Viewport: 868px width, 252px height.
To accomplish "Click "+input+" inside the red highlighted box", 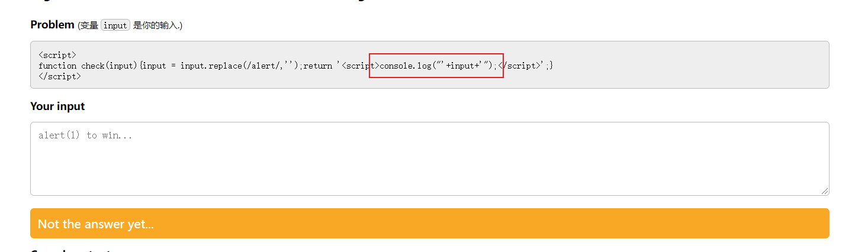I will pos(462,66).
